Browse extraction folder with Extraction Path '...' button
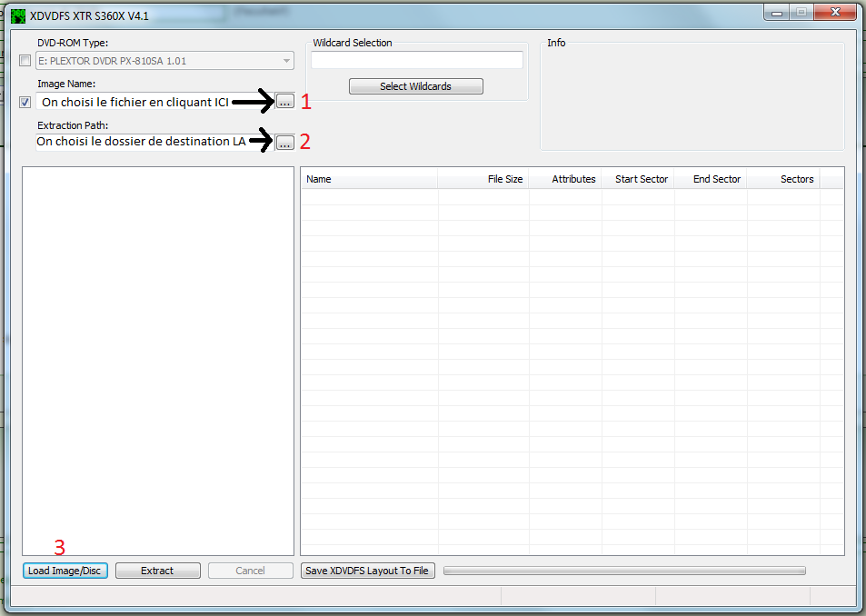Screen dimensions: 866x616 (285, 143)
